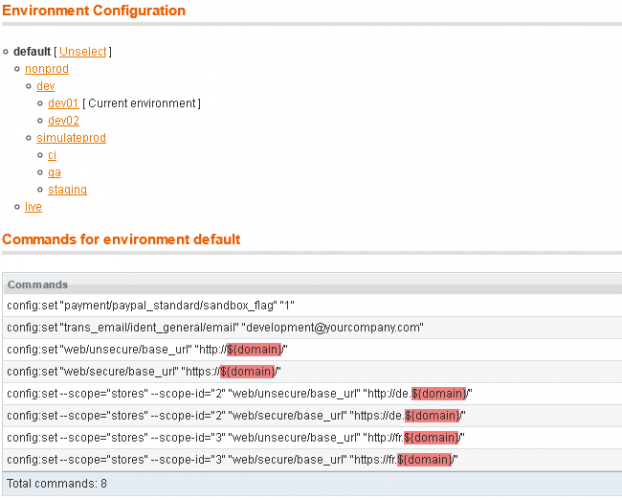
Task: Open the ci environment link
Action: click(52, 155)
